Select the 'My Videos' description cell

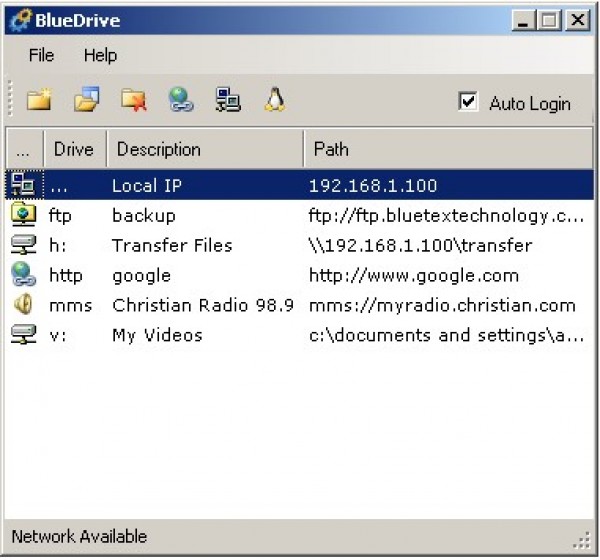(157, 335)
